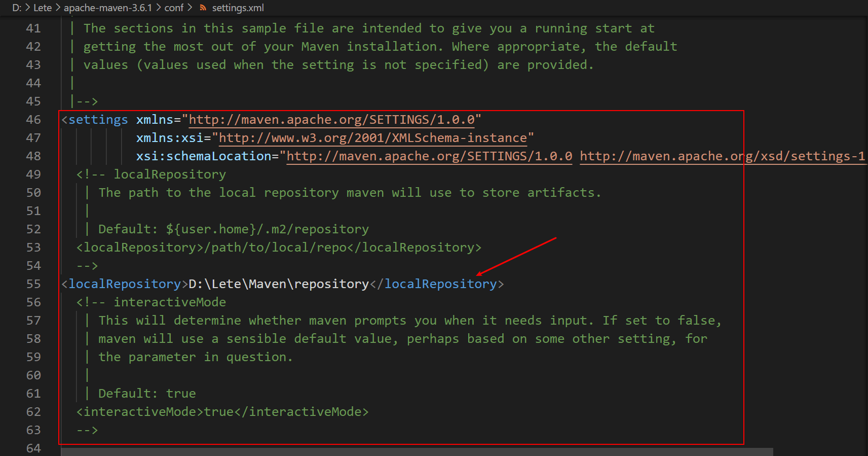Viewport: 868px width, 456px height.
Task: Open the apache-maven-3.6.1 breadcrumb
Action: (107, 8)
